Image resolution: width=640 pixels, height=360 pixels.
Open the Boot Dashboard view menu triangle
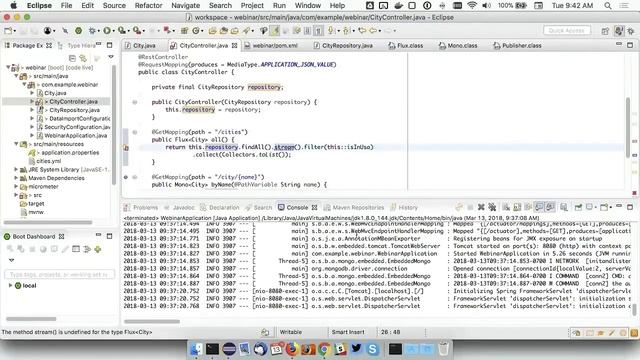pos(11,260)
